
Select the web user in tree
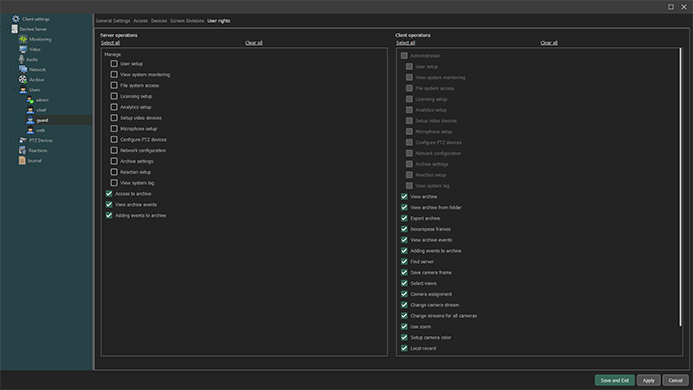click(x=41, y=130)
